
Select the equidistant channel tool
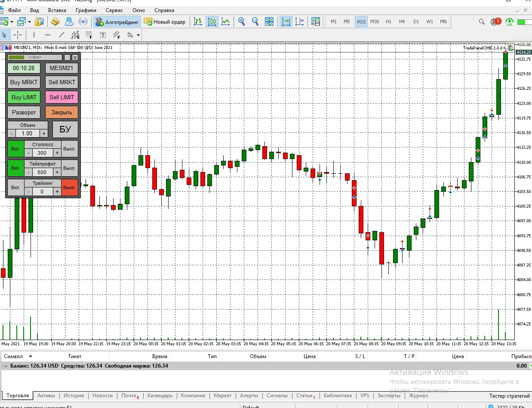75,35
